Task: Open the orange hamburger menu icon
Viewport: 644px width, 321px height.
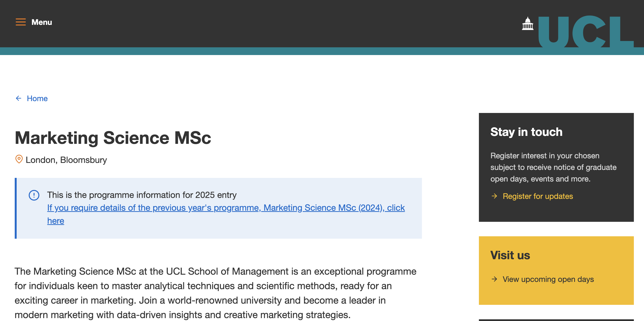Action: 21,22
